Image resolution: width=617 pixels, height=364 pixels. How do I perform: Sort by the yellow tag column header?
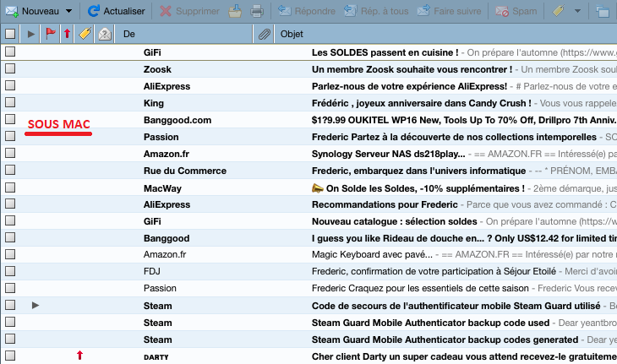point(85,34)
